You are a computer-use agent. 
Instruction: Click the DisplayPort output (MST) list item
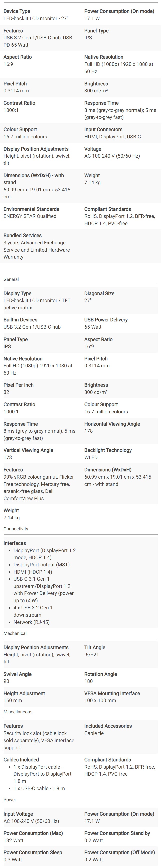tap(41, 564)
